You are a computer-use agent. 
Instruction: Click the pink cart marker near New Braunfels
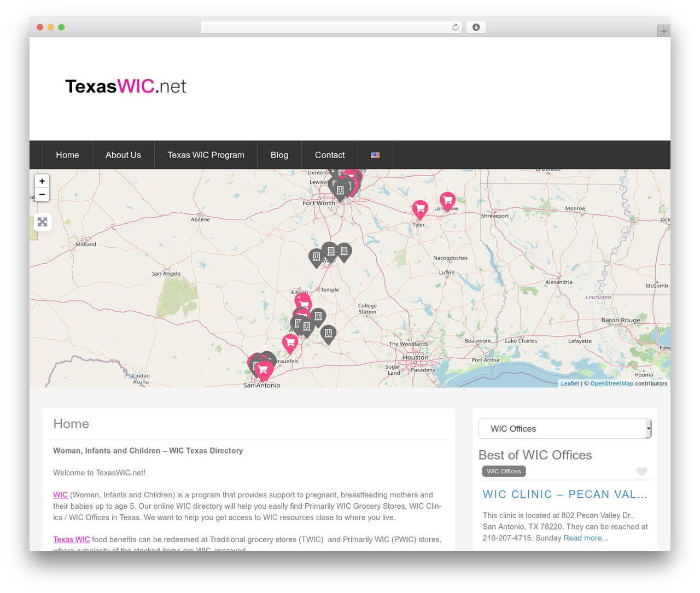tap(290, 344)
